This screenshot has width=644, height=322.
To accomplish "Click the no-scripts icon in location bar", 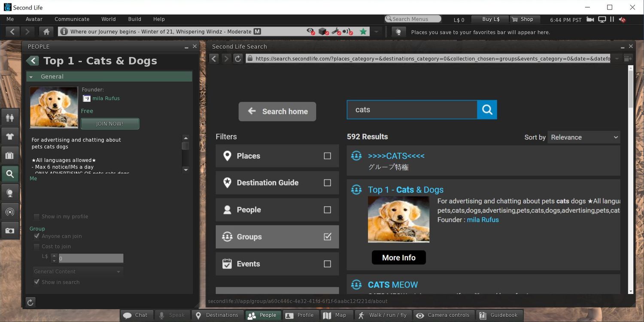I will pos(336,32).
